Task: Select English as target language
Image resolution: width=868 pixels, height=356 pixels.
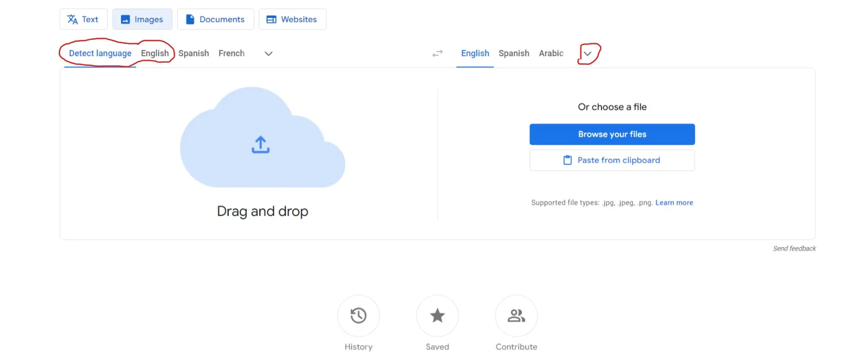Action: 475,53
